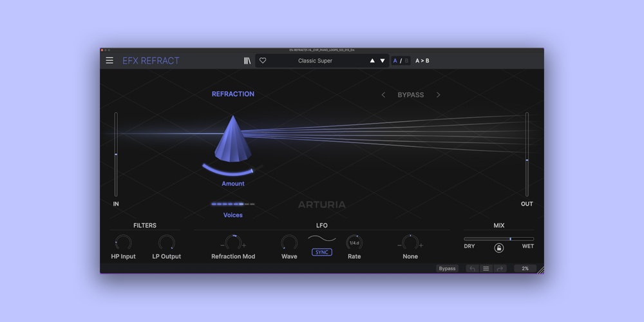The height and width of the screenshot is (322, 644).
Task: Click the undo arrow in the bottom bar
Action: (x=472, y=269)
